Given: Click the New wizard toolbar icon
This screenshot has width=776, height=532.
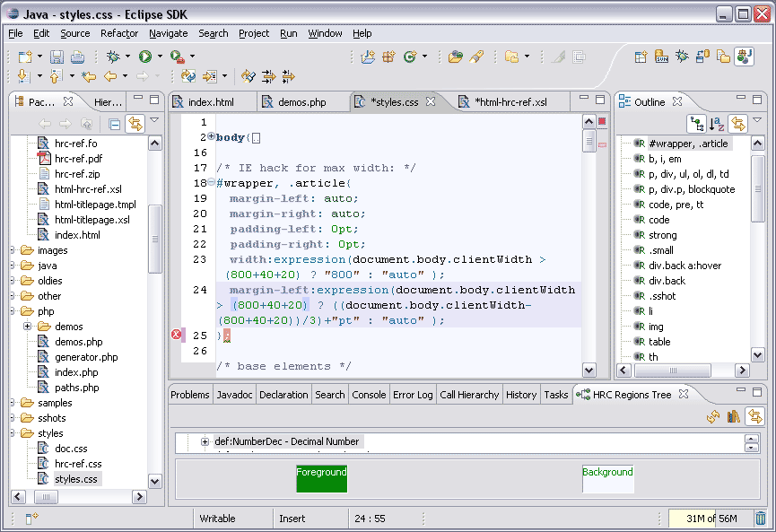Looking at the screenshot, I should tap(25, 57).
